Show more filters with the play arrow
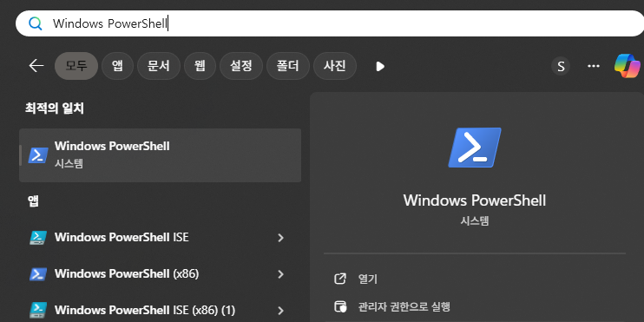This screenshot has width=644, height=322. [x=380, y=66]
